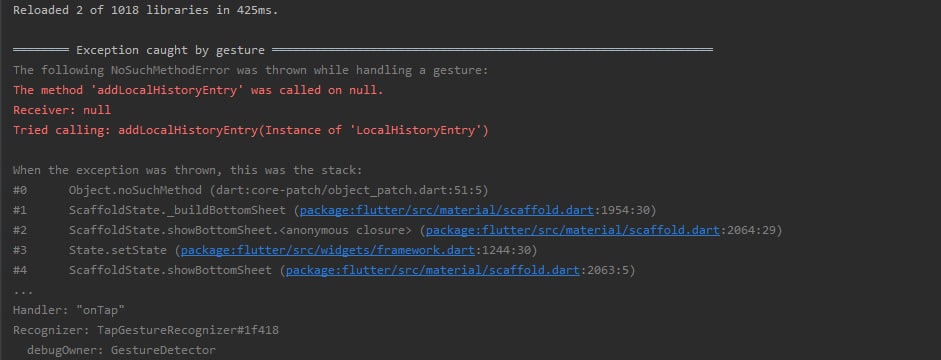Click Object.noSuchMethod text in frame #0
Image resolution: width=941 pixels, height=360 pixels.
coord(135,190)
